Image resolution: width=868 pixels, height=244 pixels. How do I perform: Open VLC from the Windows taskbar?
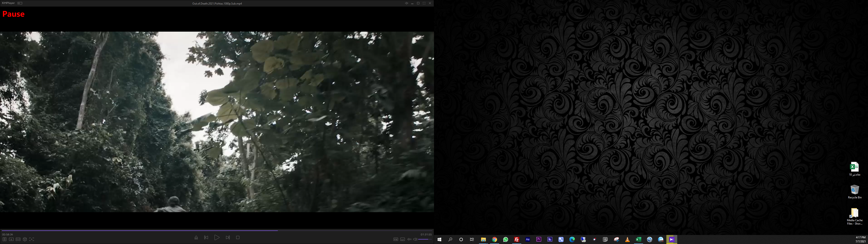tap(627, 240)
